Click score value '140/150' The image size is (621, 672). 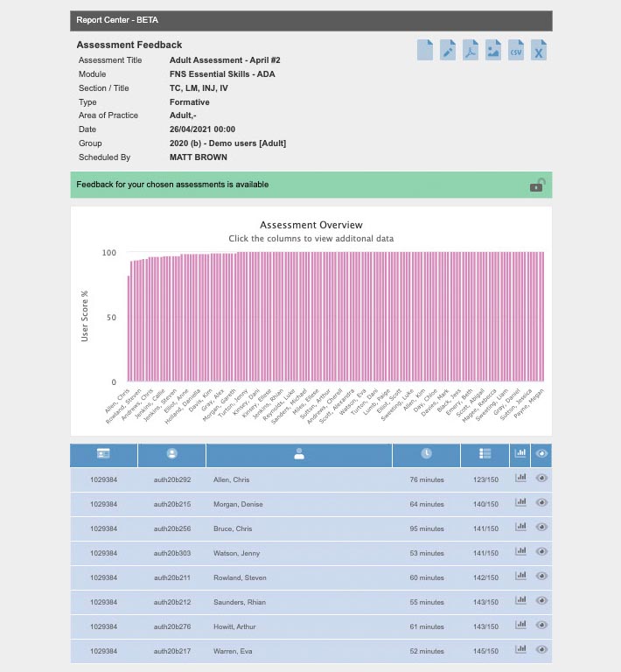tap(485, 504)
